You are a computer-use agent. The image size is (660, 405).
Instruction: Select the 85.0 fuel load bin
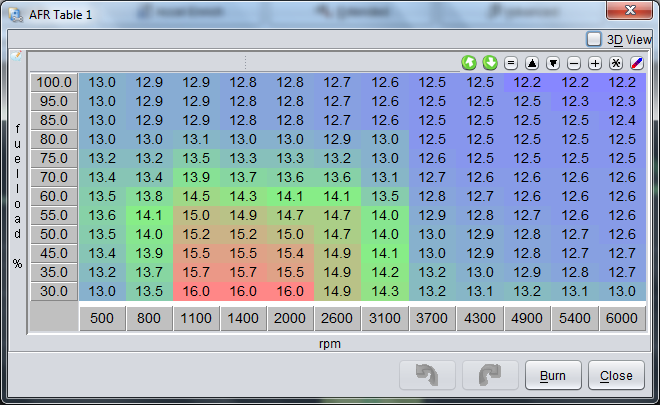(54, 120)
